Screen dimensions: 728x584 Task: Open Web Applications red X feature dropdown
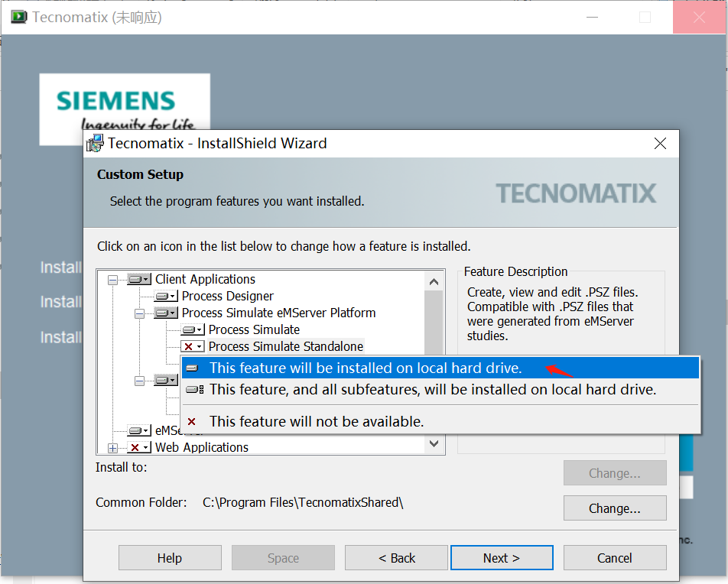tap(139, 447)
